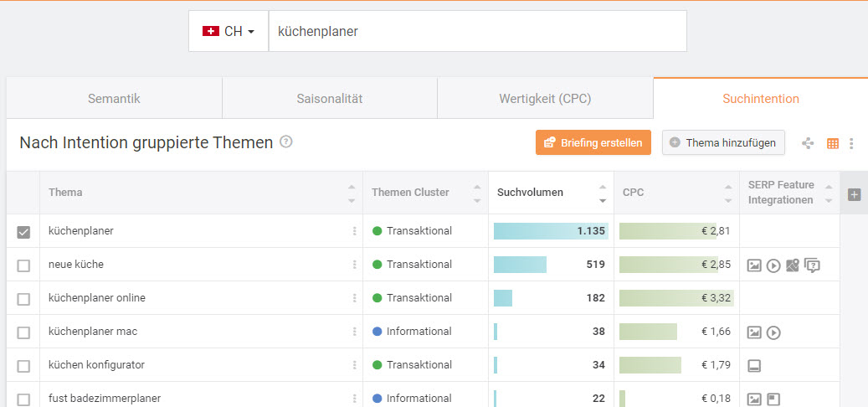The height and width of the screenshot is (407, 868).
Task: Click the map SERP icon in neue küche row
Action: pos(793,265)
